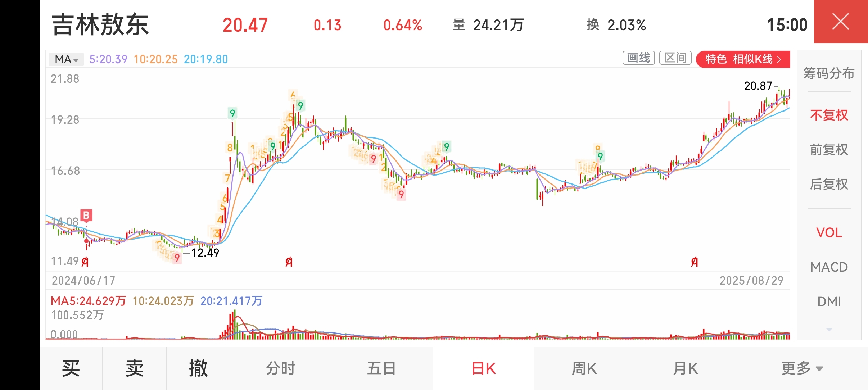
Task: Click the green 9 marker near 19.28 peak
Action: pos(300,105)
